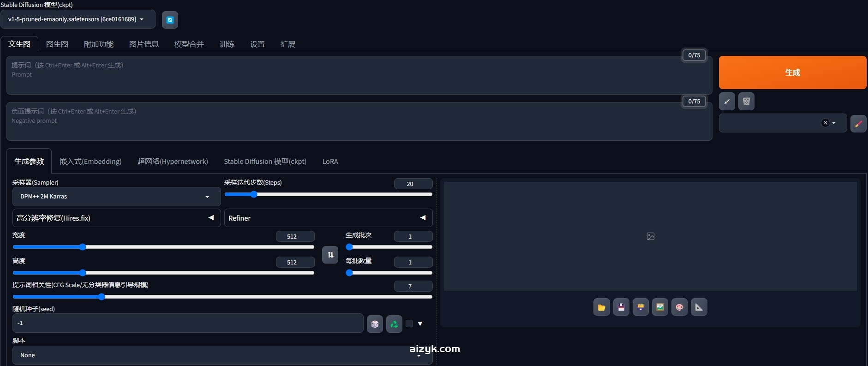Save the image with the floppy disk icon
The image size is (868, 366).
621,307
